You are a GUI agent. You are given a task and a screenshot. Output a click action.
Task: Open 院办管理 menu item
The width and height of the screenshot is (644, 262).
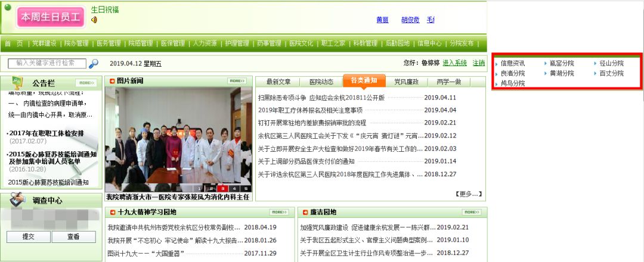[x=76, y=43]
